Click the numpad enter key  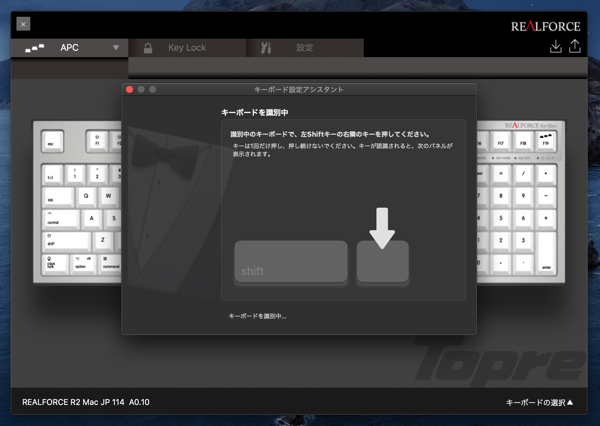pyautogui.click(x=546, y=252)
